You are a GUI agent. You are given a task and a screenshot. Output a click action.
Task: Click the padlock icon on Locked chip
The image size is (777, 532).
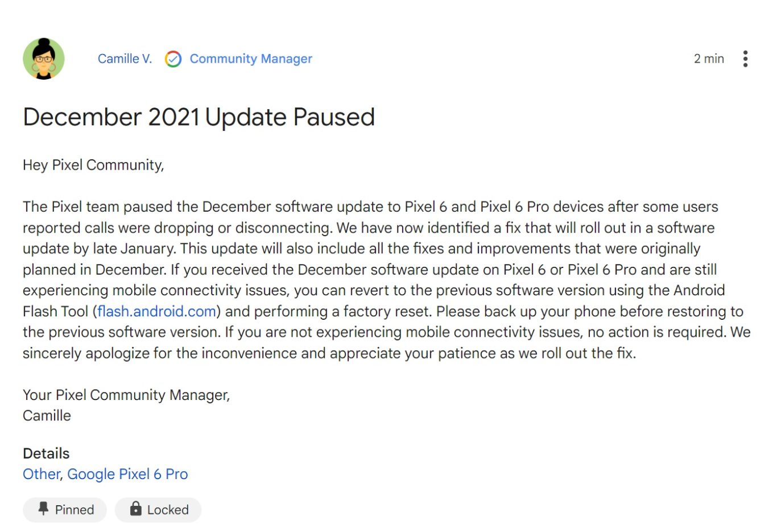(x=135, y=509)
